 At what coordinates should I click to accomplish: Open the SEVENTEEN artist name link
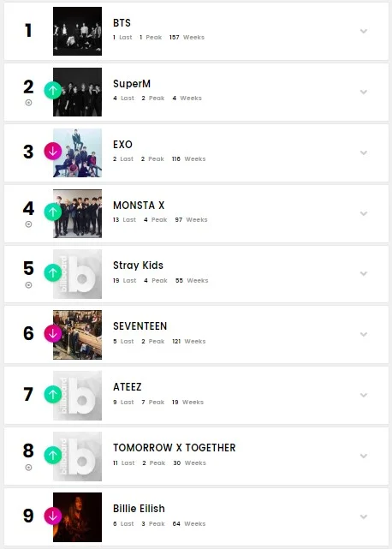tap(140, 326)
